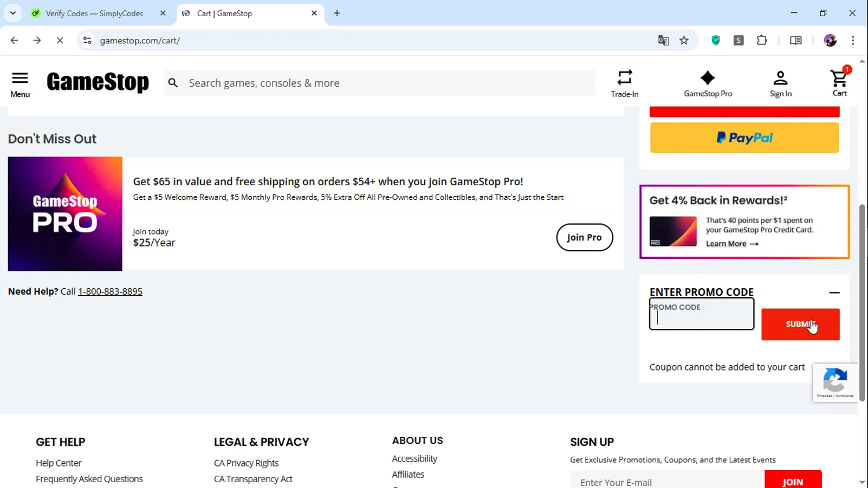This screenshot has height=488, width=868.
Task: Click the scrollbar up arrow
Action: [862, 61]
